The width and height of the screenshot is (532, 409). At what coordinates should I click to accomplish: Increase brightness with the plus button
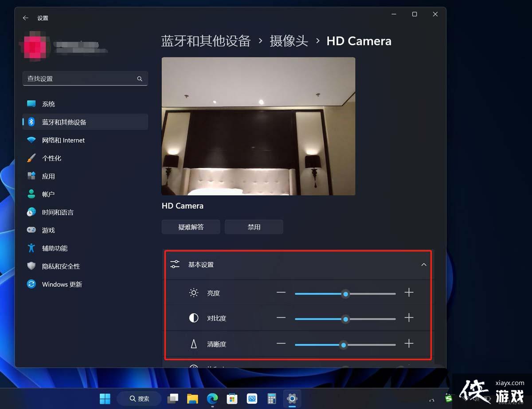pos(409,293)
